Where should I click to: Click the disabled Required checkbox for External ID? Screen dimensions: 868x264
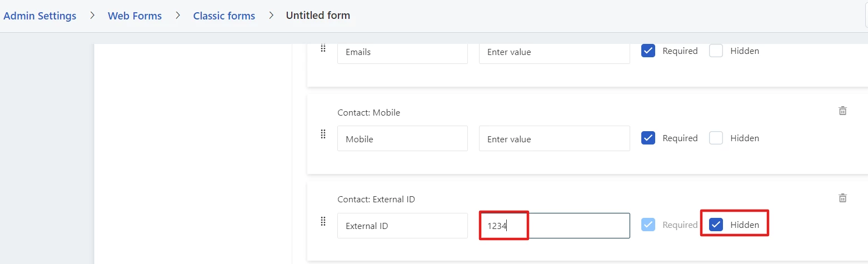point(648,225)
